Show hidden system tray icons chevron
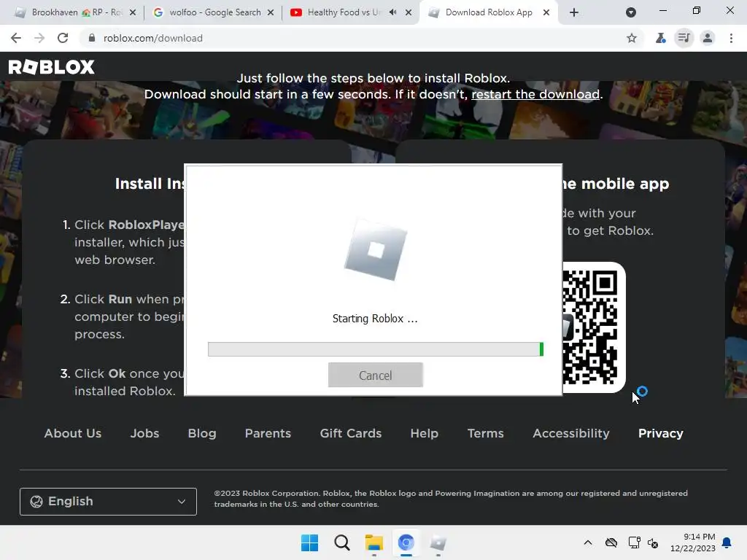The height and width of the screenshot is (560, 747). point(588,542)
